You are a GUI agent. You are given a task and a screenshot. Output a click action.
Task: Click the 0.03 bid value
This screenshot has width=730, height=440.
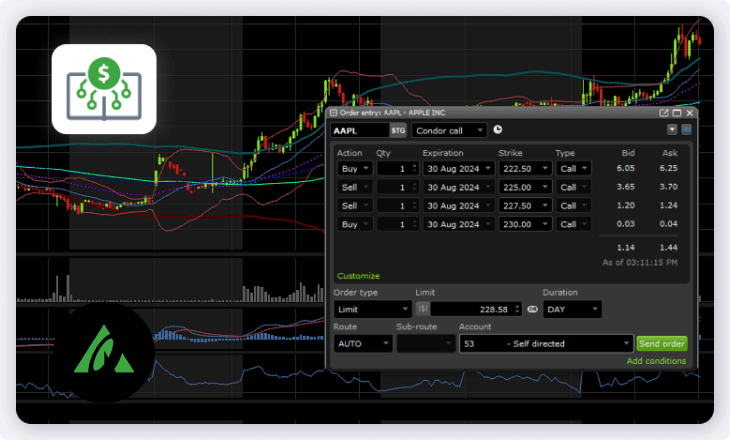point(625,224)
